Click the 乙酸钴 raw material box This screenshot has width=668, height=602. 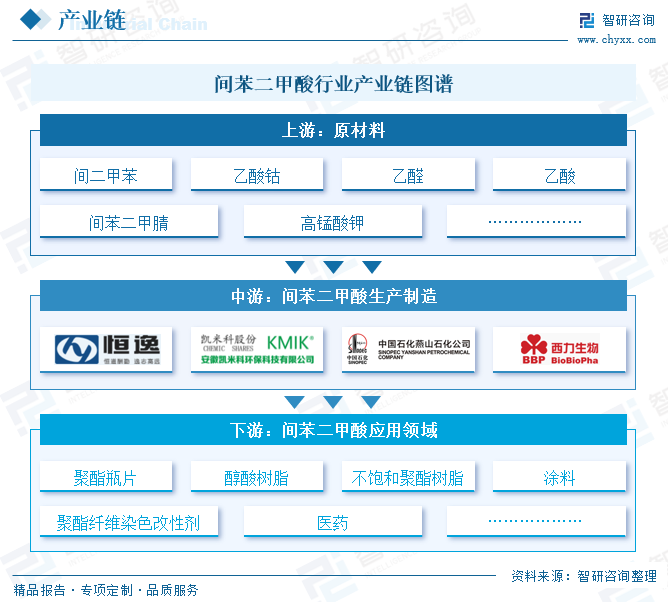[257, 176]
